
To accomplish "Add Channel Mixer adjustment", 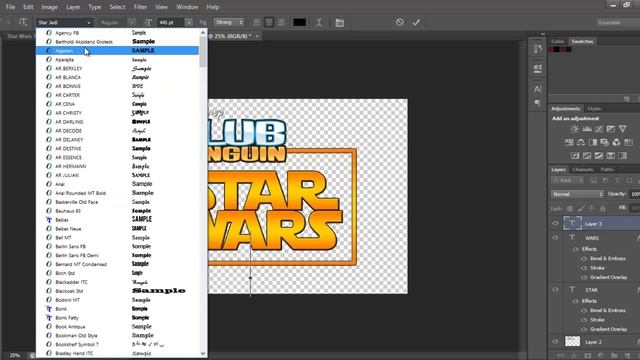I will (616, 142).
